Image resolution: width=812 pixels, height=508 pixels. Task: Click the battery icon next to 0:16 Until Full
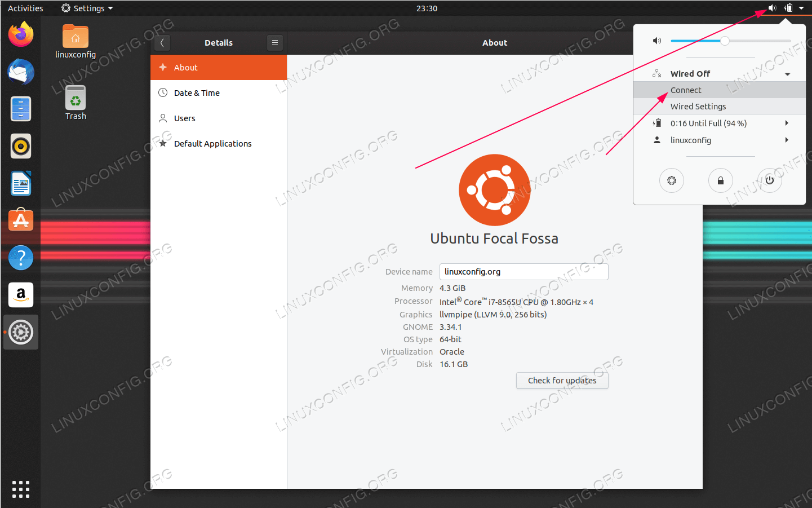657,123
